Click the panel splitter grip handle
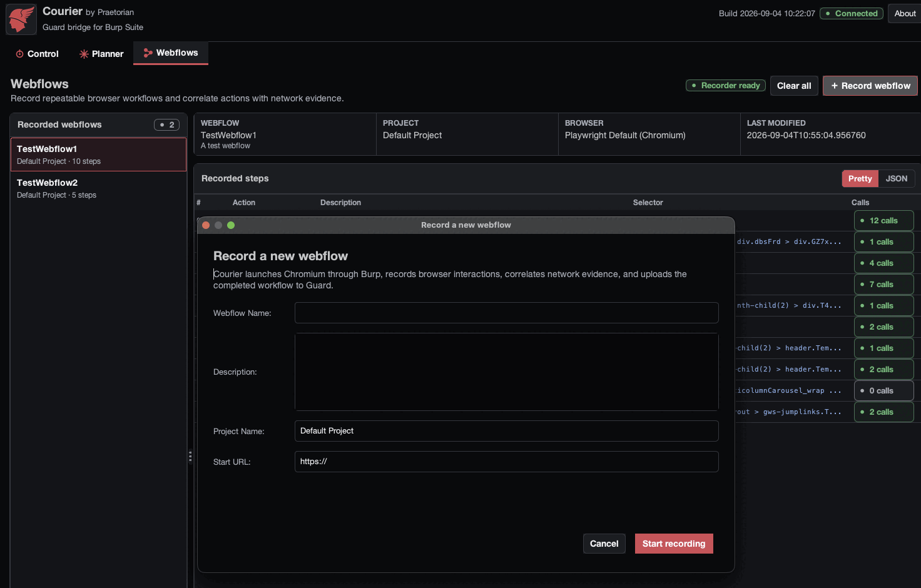Screen dimensions: 921x588 [x=190, y=457]
